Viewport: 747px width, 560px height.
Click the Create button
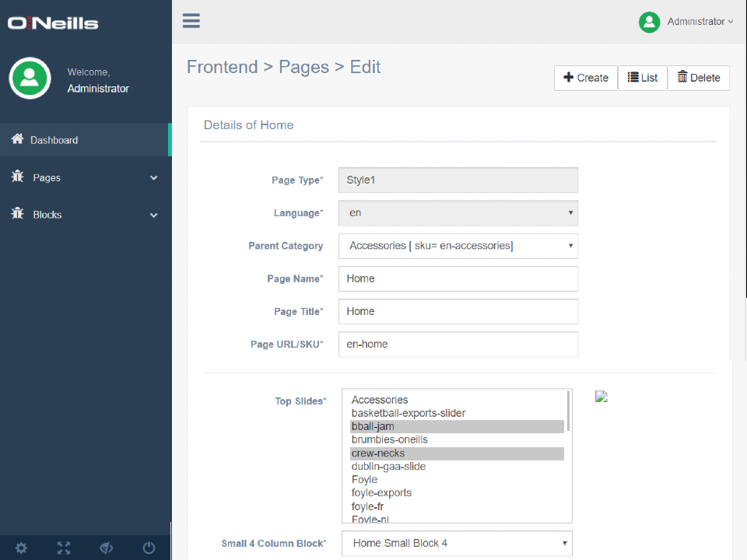(x=586, y=78)
